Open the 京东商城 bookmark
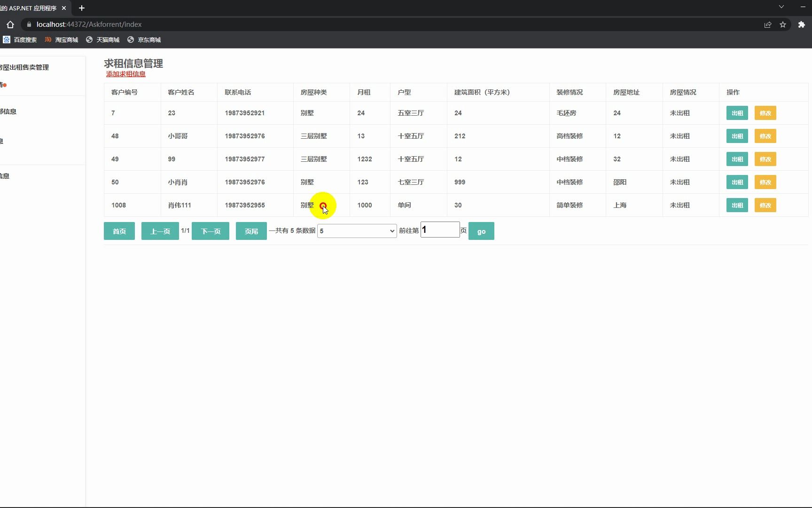Viewport: 812px width, 508px height. click(144, 40)
